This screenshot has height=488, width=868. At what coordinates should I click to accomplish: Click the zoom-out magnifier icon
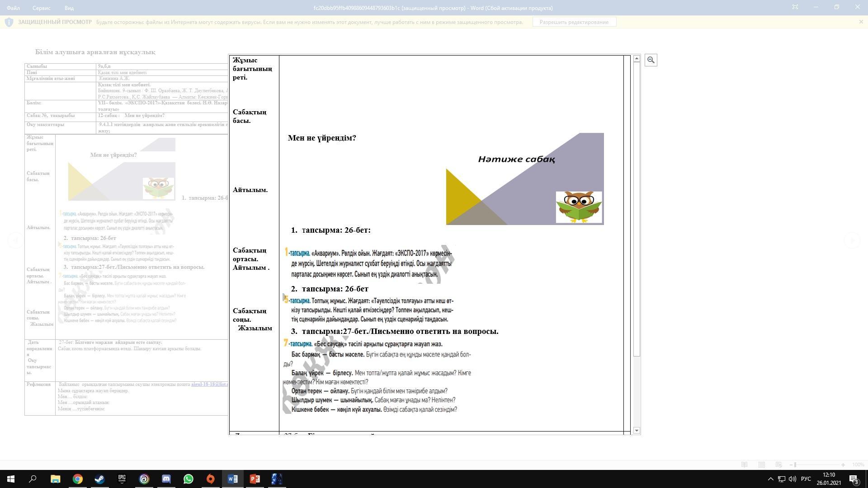(x=651, y=60)
